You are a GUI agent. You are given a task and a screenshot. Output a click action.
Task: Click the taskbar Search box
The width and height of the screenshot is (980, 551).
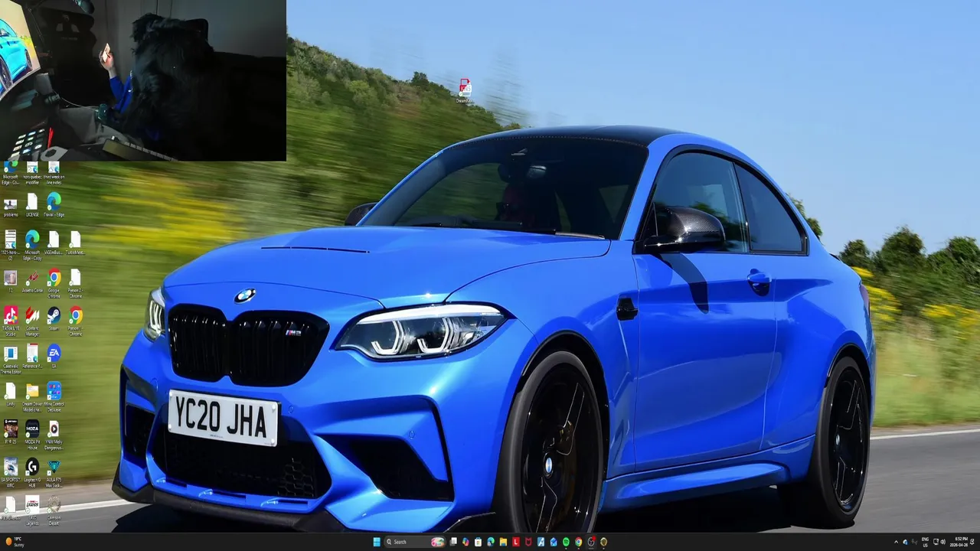415,542
